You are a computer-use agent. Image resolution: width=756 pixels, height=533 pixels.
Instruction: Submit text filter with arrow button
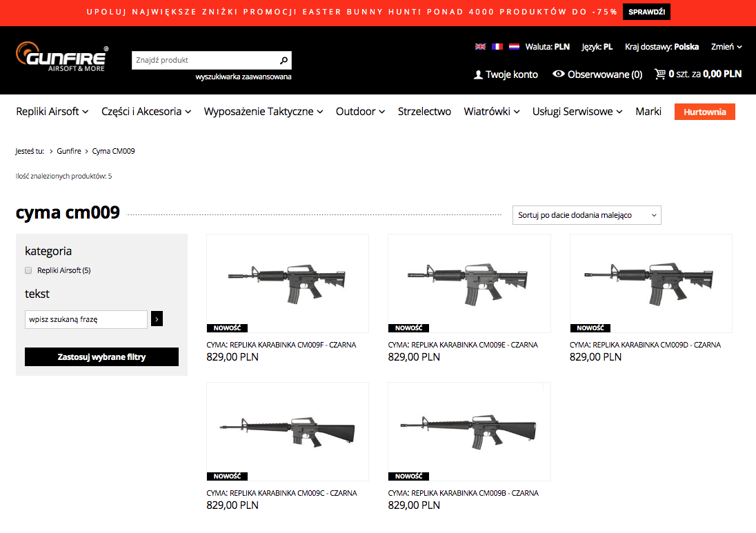pyautogui.click(x=157, y=319)
